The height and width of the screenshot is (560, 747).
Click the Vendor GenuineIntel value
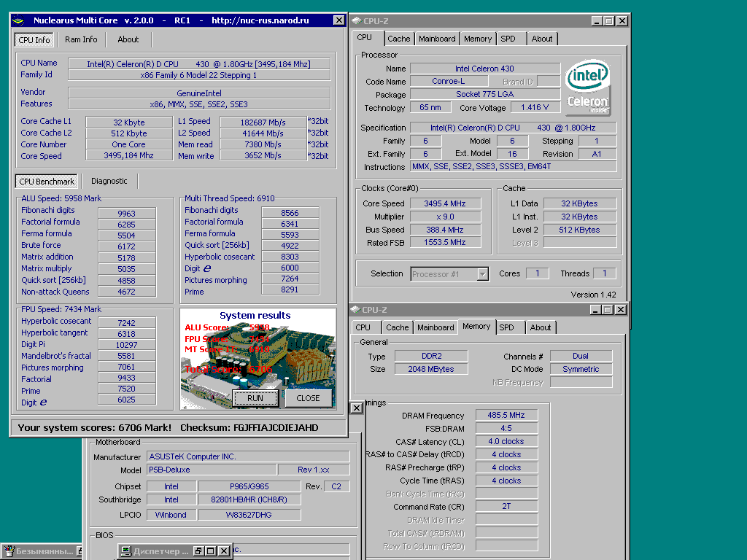click(x=199, y=93)
